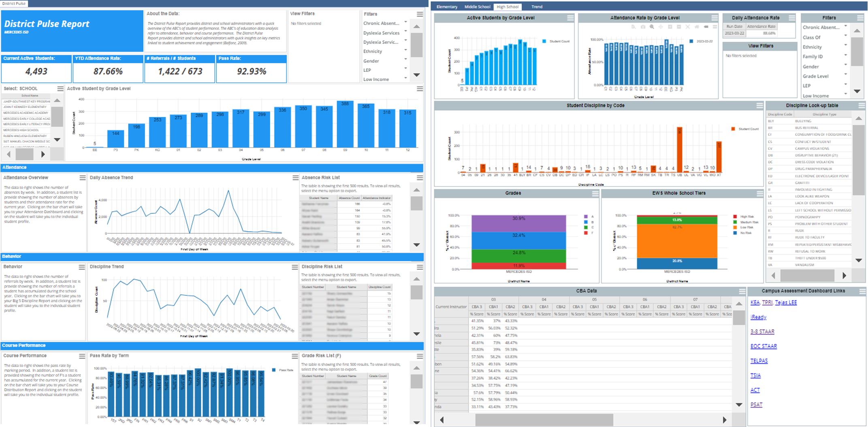Open the Daily Absence Trend menu icon
The image size is (868, 427).
pos(295,178)
